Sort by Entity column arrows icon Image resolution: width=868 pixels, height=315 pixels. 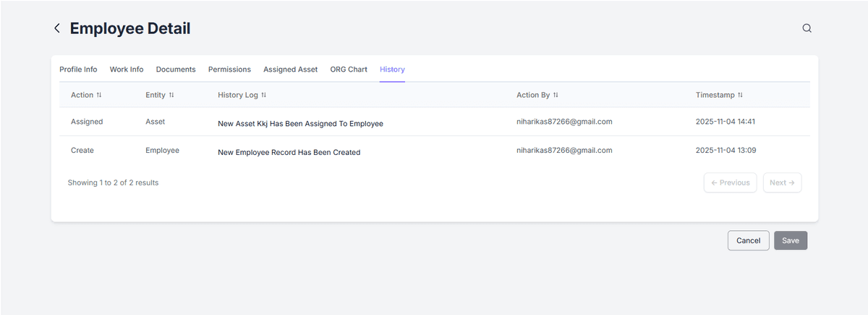pos(171,95)
